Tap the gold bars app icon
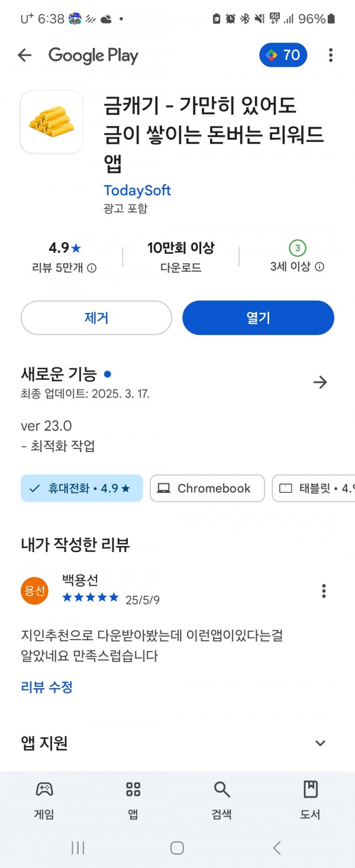Screen dimensions: 355x868 point(51,122)
